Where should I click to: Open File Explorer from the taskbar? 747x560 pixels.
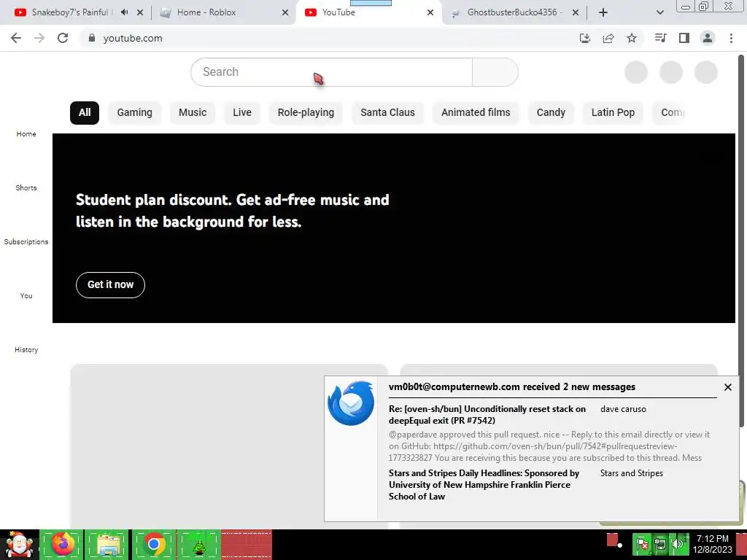pyautogui.click(x=108, y=544)
